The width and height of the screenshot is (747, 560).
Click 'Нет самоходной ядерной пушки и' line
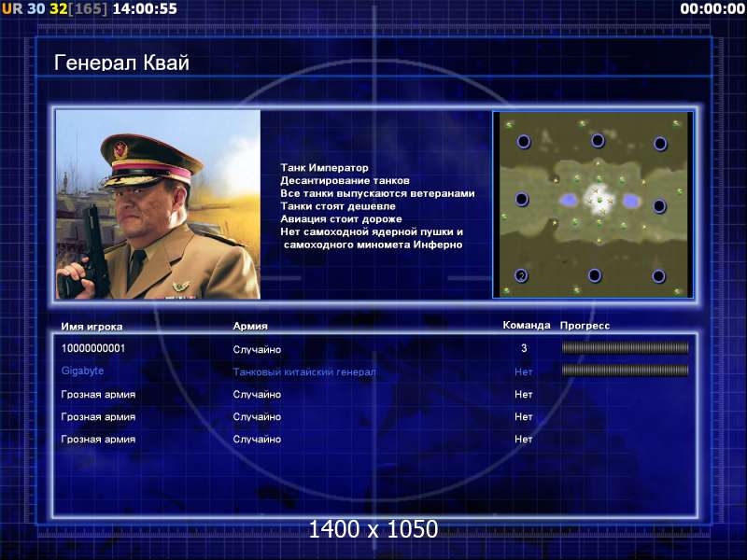tap(372, 231)
